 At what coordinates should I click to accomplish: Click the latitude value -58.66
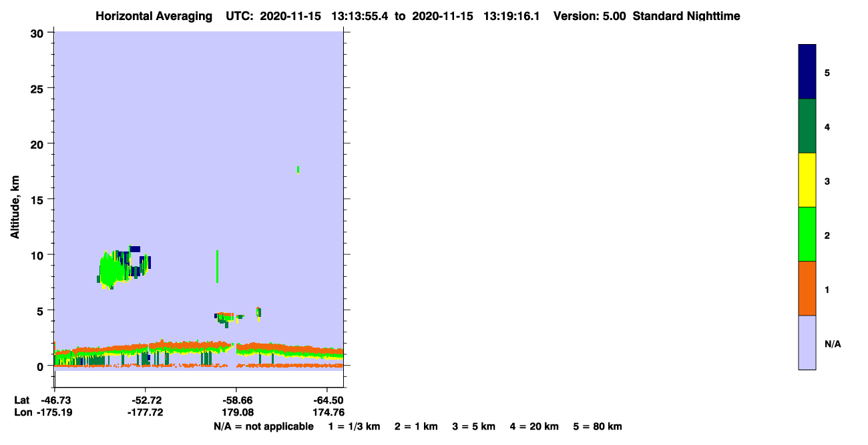(x=236, y=400)
